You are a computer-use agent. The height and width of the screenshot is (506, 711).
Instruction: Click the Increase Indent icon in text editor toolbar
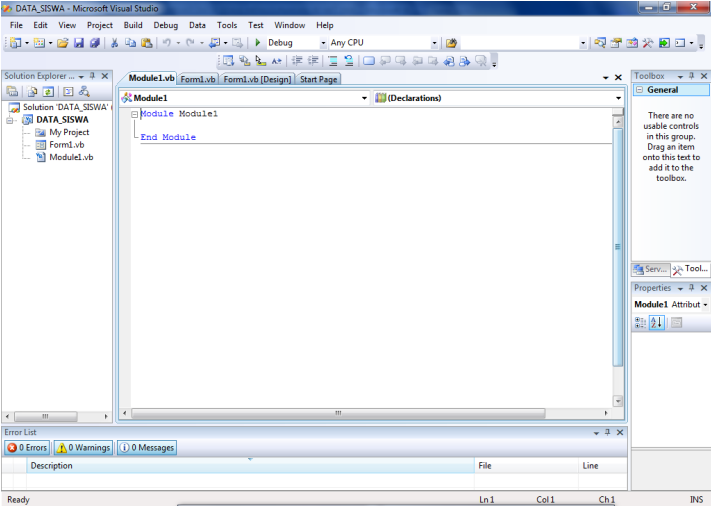313,60
